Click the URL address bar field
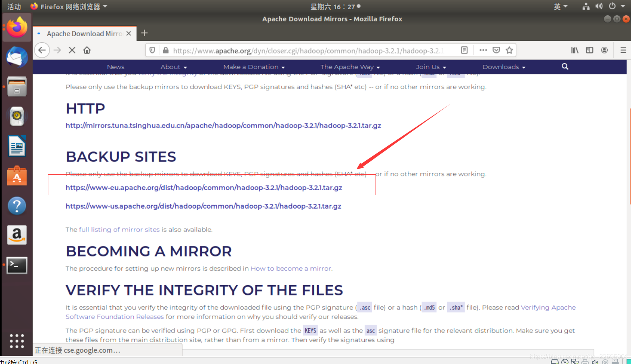 pyautogui.click(x=308, y=50)
